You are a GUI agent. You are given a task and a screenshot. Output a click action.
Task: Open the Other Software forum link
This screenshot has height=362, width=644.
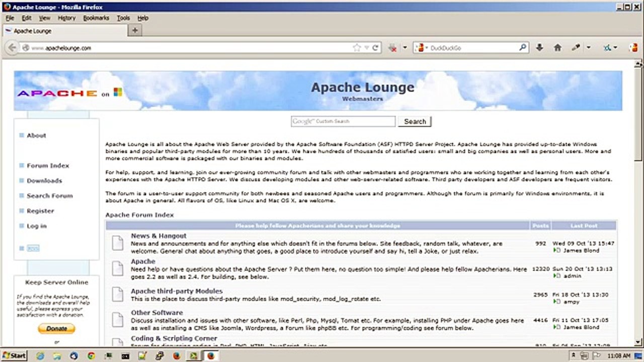click(x=157, y=312)
